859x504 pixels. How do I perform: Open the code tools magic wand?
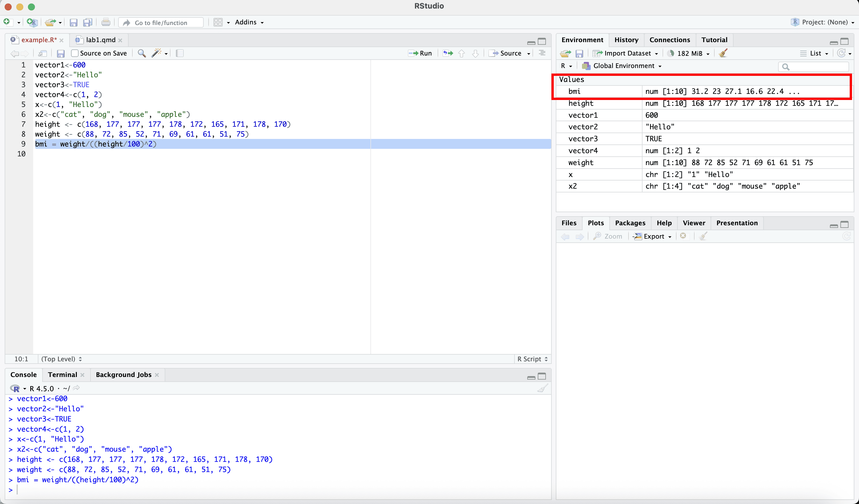pos(157,53)
